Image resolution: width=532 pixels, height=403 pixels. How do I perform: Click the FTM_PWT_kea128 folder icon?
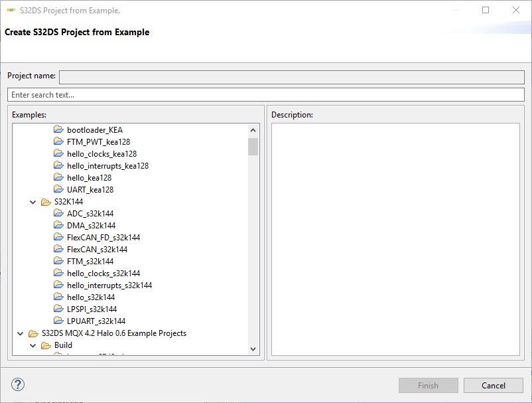coord(58,141)
